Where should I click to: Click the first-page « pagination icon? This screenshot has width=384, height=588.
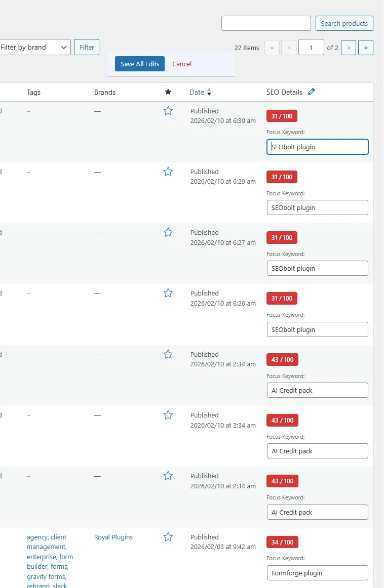coord(272,47)
